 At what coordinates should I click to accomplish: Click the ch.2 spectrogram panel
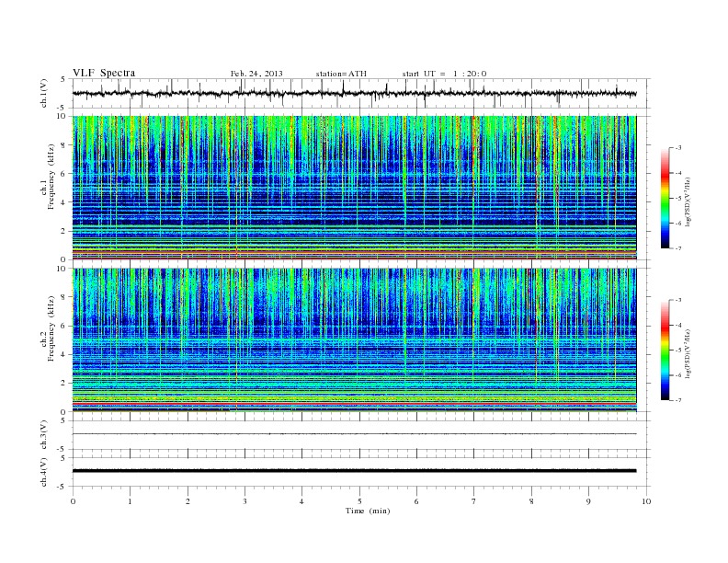(x=354, y=339)
